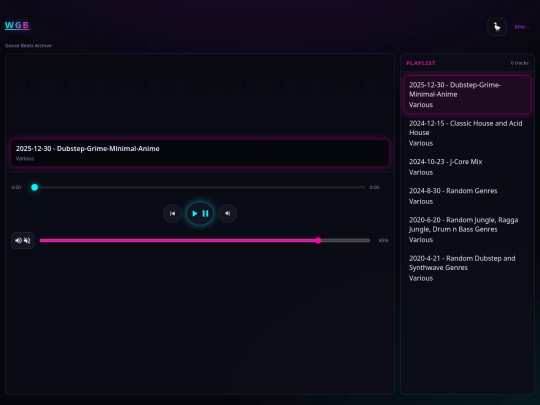Viewport: 540px width, 405px height.
Task: Skip to the previous track
Action: pyautogui.click(x=172, y=214)
